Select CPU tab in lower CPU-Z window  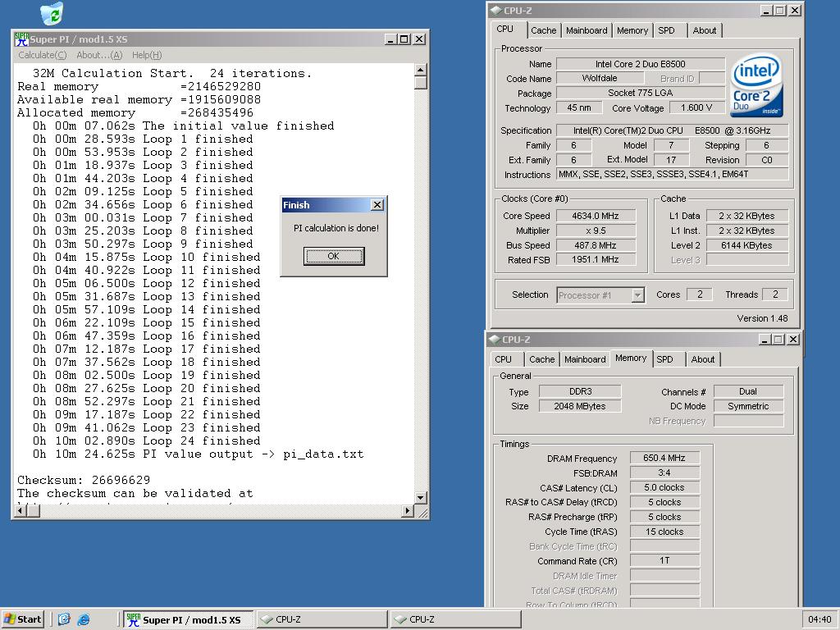[503, 359]
